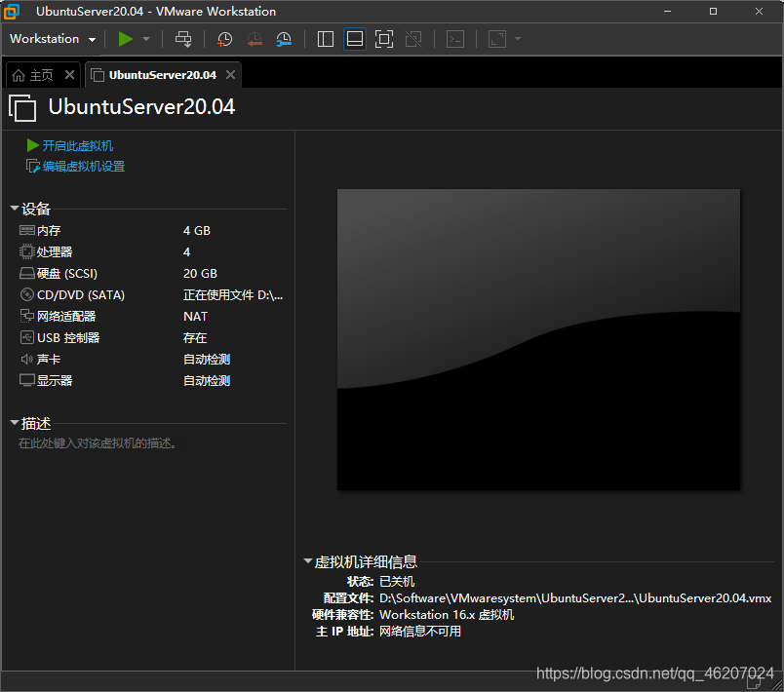Click the VM screen preview thumbnail
784x692 pixels.
pos(538,340)
